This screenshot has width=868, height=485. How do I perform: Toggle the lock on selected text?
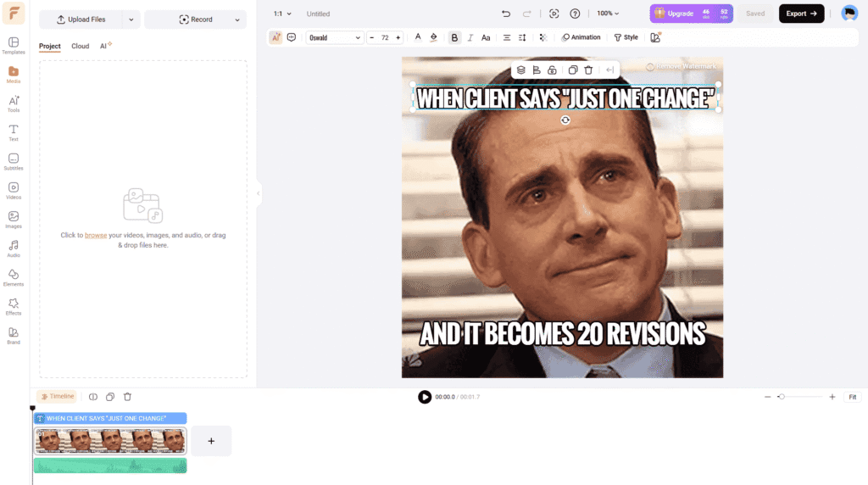(x=552, y=70)
